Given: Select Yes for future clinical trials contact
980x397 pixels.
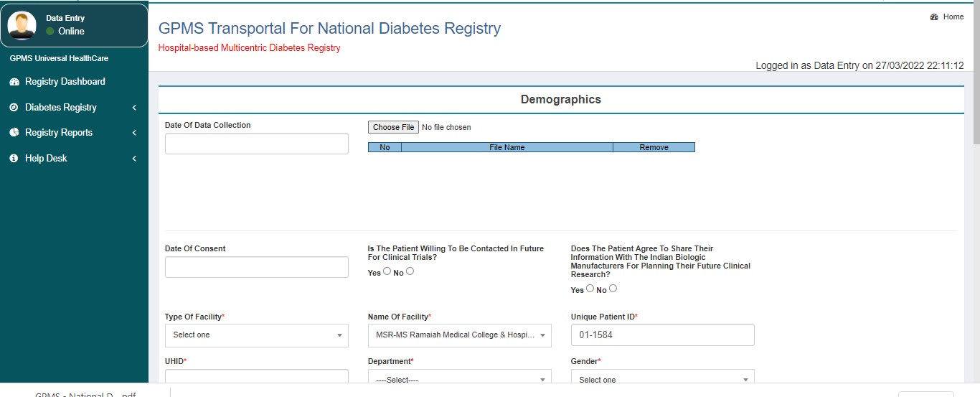Looking at the screenshot, I should click(x=387, y=271).
